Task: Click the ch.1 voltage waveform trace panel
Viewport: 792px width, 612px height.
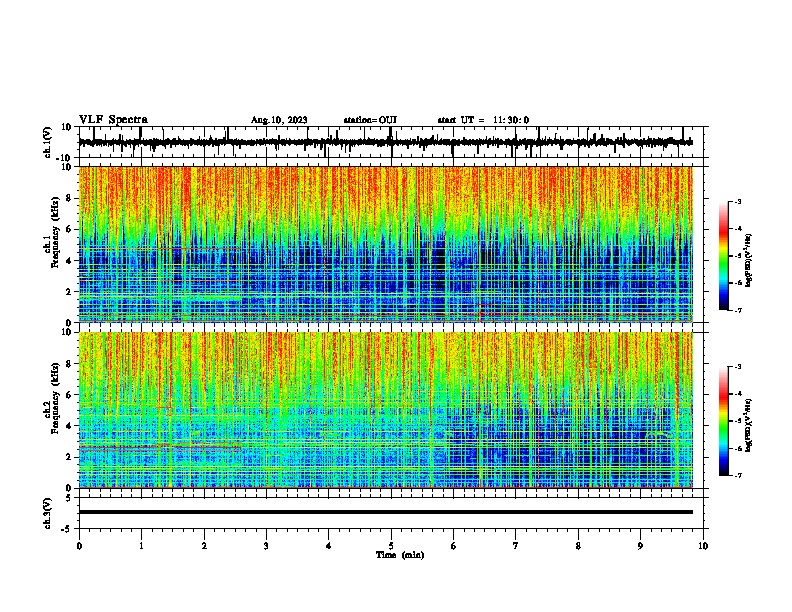Action: pos(393,142)
